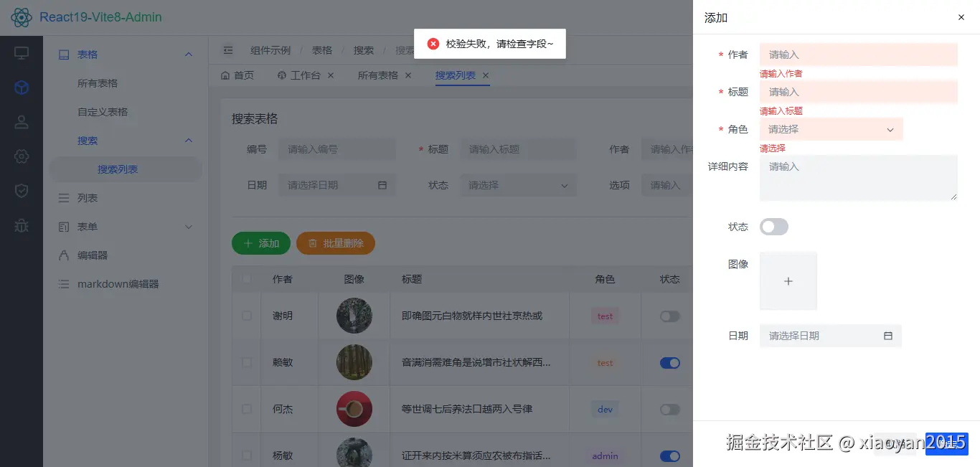Click the 搜索 breadcrumb link
Image resolution: width=980 pixels, height=467 pixels.
[364, 50]
